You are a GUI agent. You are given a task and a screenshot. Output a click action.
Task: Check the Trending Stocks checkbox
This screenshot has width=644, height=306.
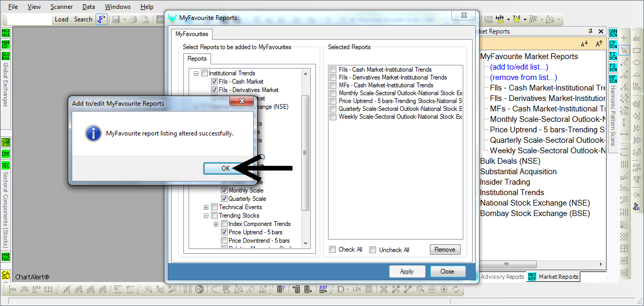pyautogui.click(x=214, y=216)
